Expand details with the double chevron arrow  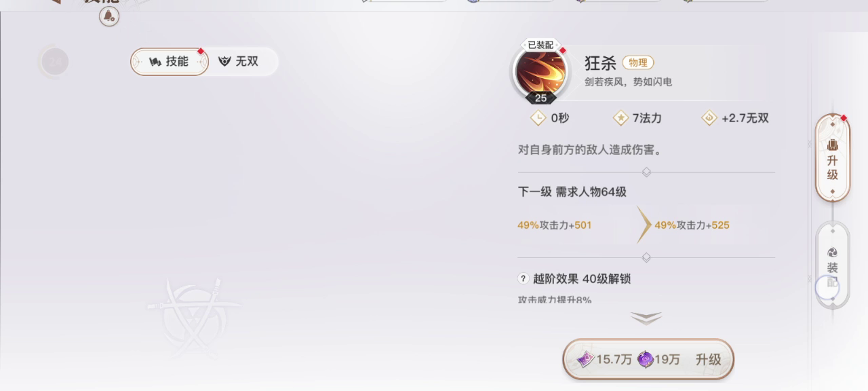[x=646, y=318]
